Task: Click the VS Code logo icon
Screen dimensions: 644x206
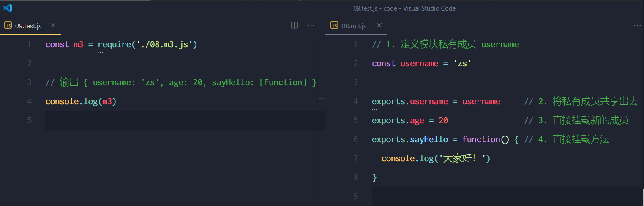Action: 8,8
